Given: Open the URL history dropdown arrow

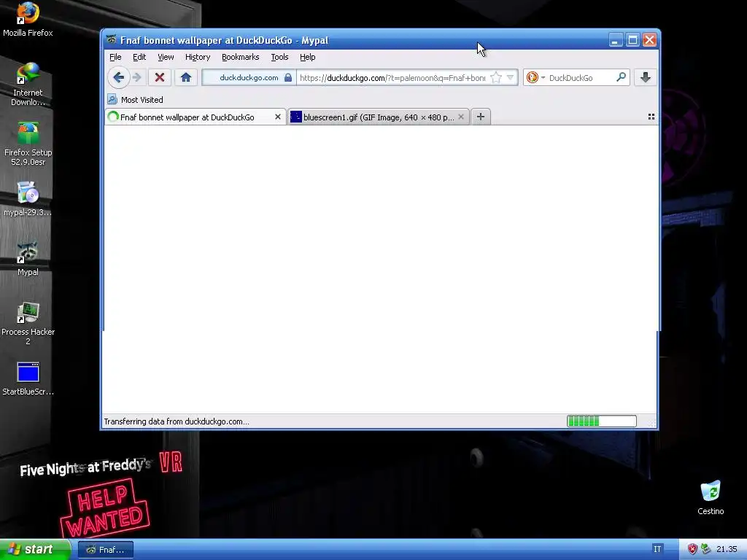Looking at the screenshot, I should [x=510, y=77].
